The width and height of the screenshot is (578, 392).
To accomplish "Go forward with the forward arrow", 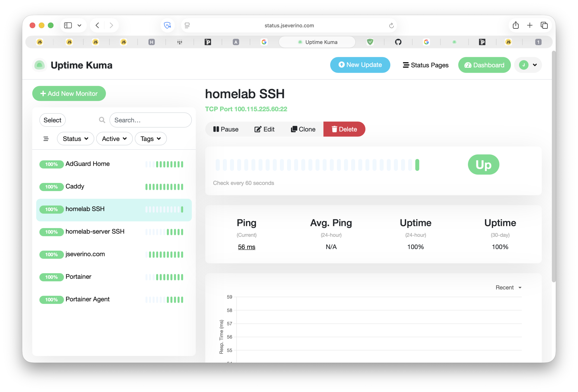I will pyautogui.click(x=111, y=25).
